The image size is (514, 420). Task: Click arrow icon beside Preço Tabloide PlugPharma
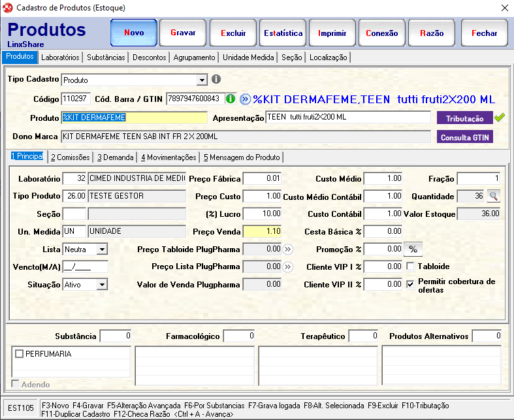(x=287, y=249)
